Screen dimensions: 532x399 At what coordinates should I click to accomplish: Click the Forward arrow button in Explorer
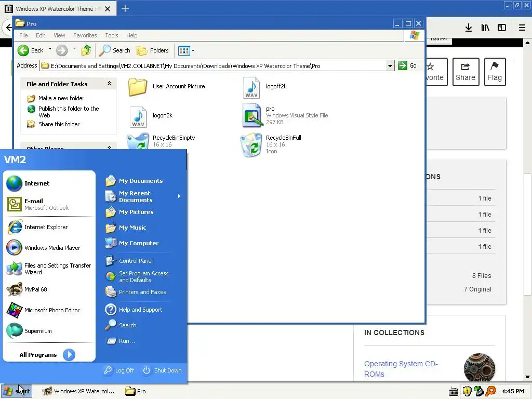pyautogui.click(x=62, y=50)
